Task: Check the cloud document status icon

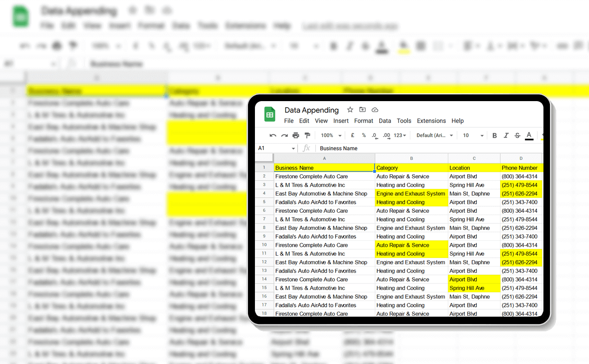Action: pyautogui.click(x=375, y=110)
